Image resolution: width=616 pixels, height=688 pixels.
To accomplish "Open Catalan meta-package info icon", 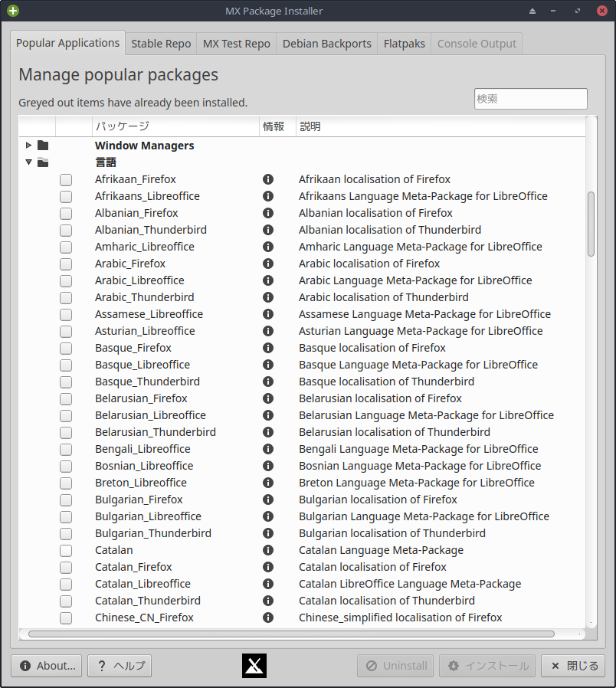I will pos(268,550).
